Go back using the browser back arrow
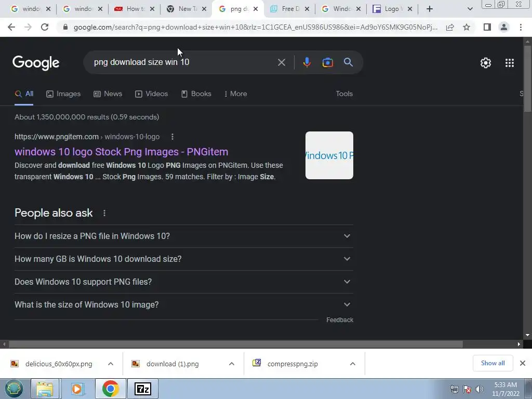This screenshot has width=532, height=399. pos(11,27)
